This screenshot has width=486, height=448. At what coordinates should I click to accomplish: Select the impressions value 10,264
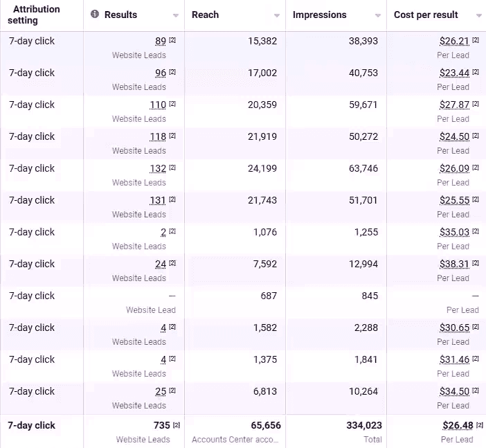tap(363, 392)
